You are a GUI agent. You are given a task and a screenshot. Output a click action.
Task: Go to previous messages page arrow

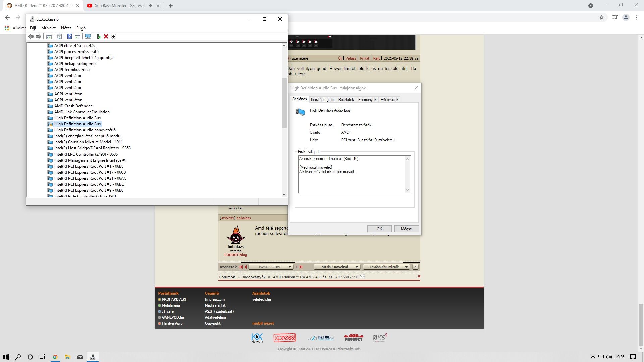246,267
